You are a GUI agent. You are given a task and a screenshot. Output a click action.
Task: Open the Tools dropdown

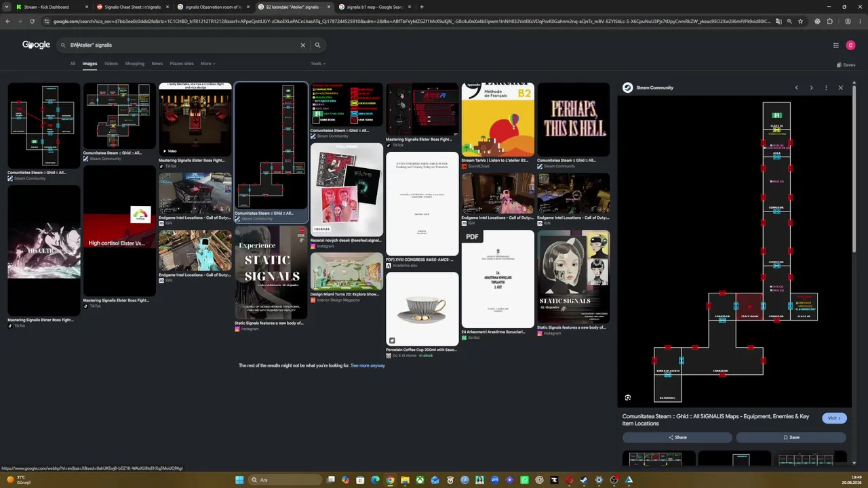(x=317, y=64)
